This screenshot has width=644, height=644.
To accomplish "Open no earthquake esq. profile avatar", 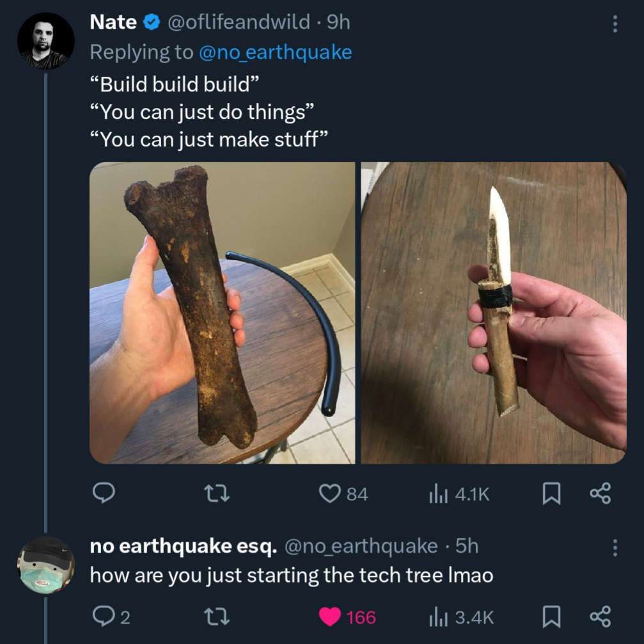I will tap(45, 565).
